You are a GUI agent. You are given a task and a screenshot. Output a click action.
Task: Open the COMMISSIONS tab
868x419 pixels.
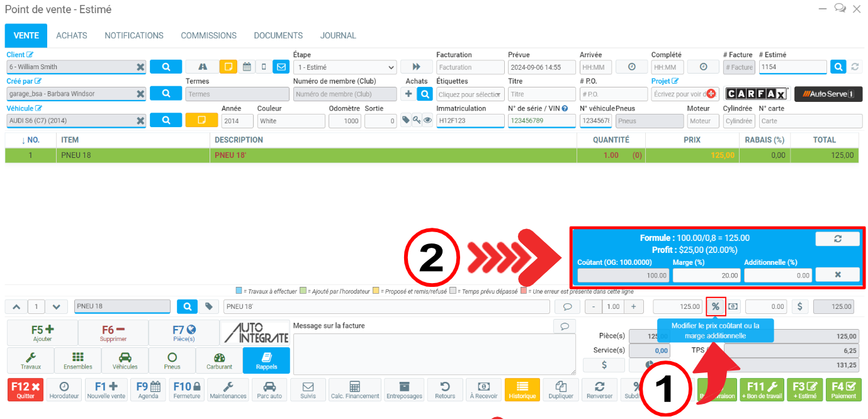(x=208, y=36)
